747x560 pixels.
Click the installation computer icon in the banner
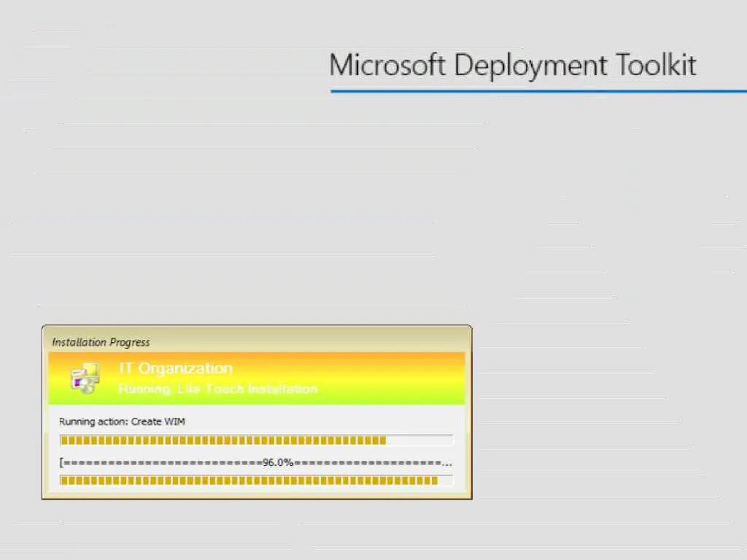click(x=84, y=378)
